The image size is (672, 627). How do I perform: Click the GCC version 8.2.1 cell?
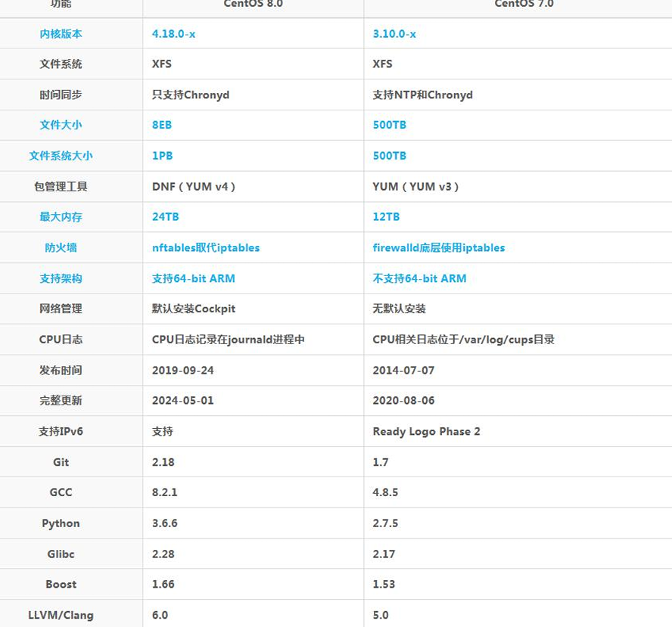tap(164, 492)
